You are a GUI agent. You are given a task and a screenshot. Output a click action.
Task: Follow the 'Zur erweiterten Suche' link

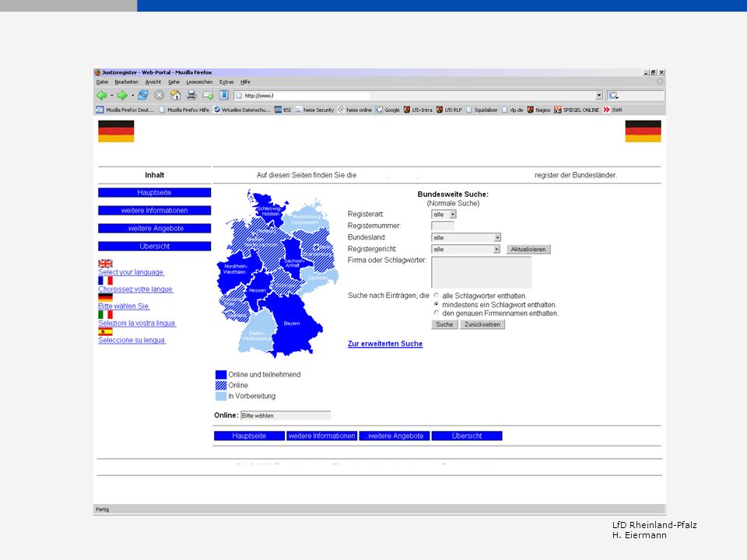point(385,343)
